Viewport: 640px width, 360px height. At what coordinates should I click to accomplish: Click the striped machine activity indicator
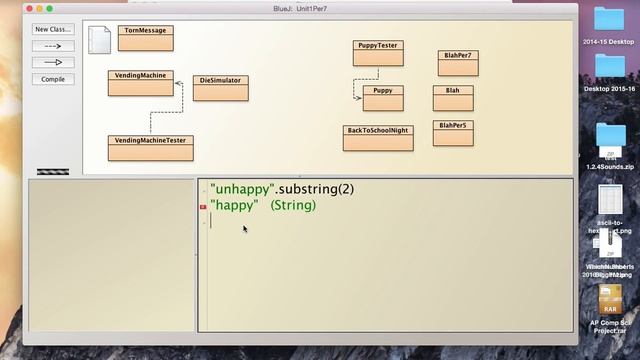click(53, 172)
